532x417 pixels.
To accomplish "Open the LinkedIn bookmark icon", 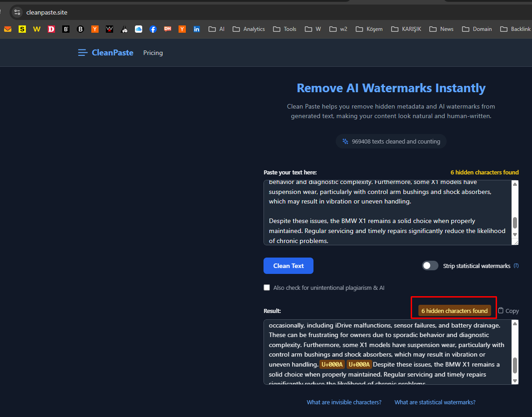I will click(196, 29).
